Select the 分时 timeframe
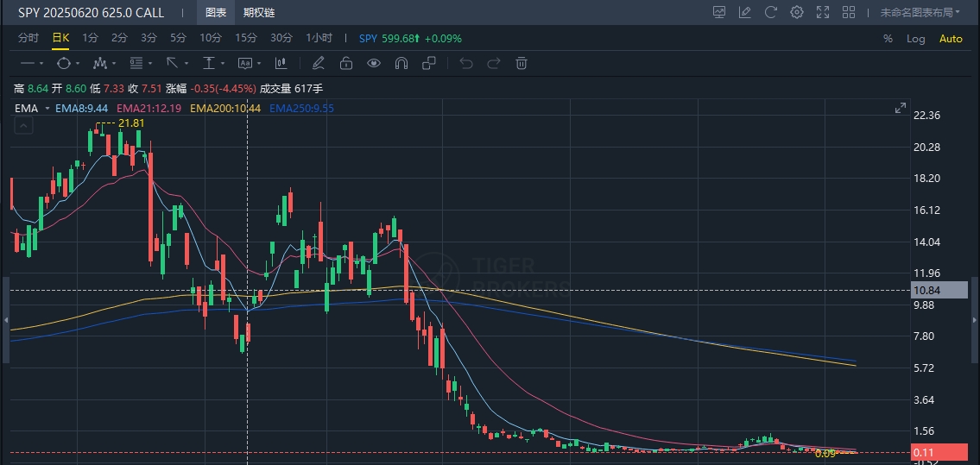Screen dimensions: 980x465 (28, 38)
